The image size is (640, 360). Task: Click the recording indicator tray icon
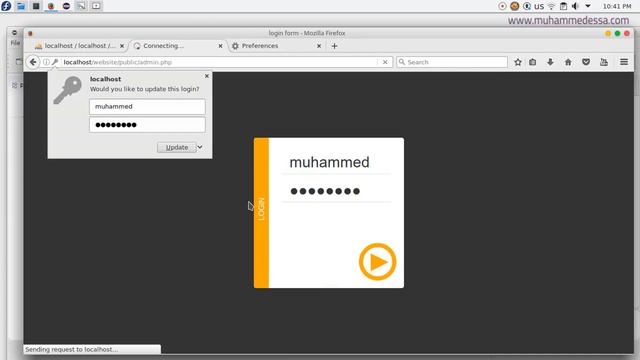point(502,6)
